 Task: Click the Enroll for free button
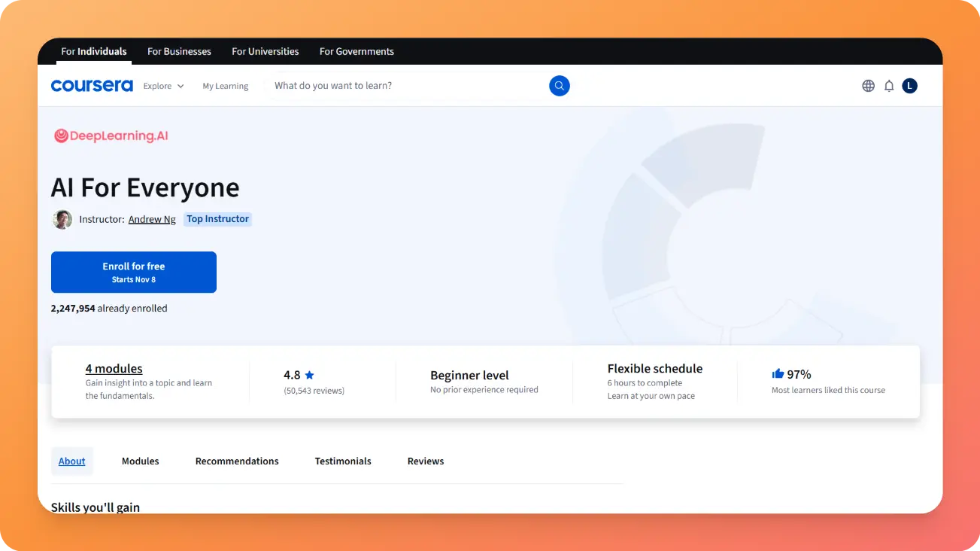point(134,272)
